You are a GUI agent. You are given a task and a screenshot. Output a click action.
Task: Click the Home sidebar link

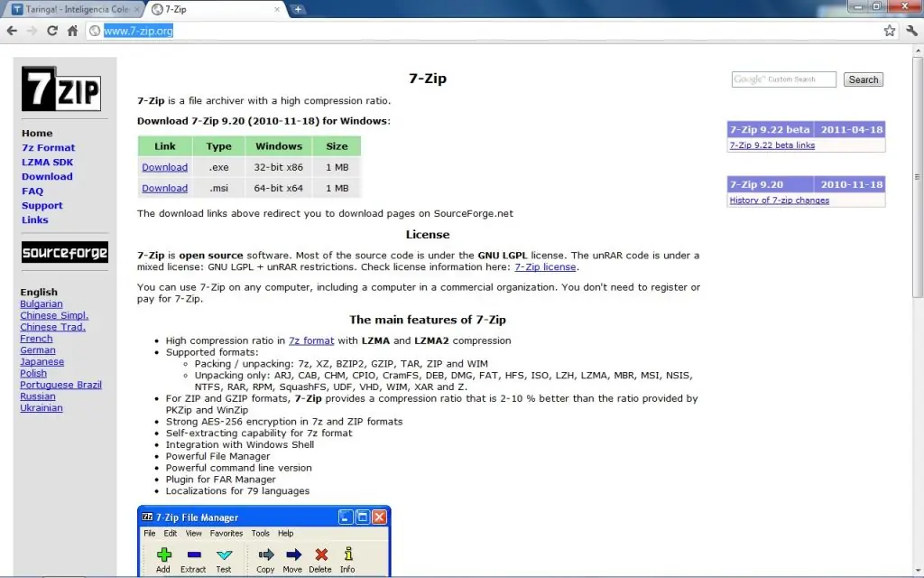pos(37,134)
